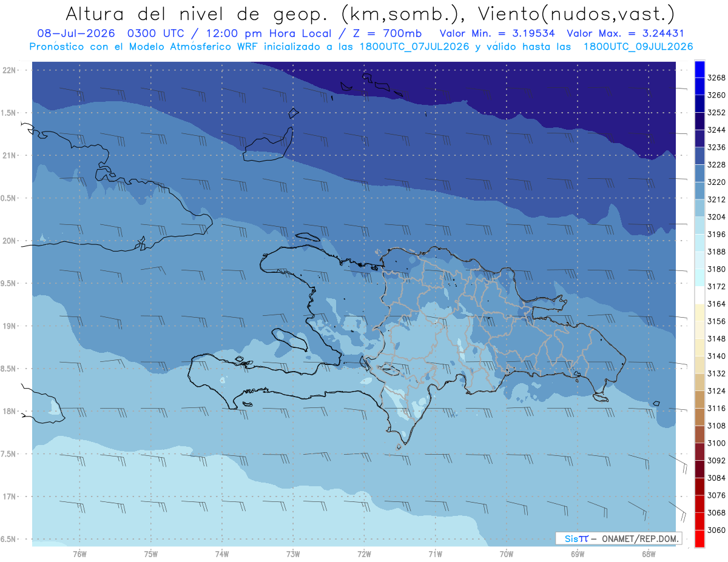Click the '3252' color scale value
This screenshot has height=562, width=728.
[x=716, y=113]
